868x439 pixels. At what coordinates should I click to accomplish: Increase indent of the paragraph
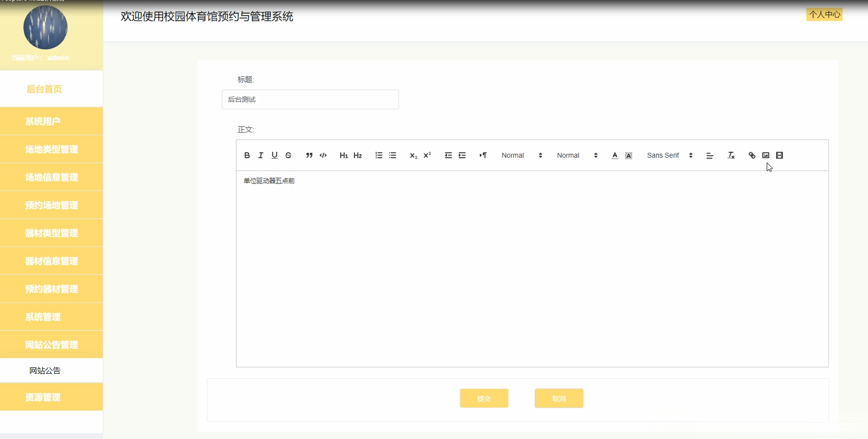coord(462,155)
